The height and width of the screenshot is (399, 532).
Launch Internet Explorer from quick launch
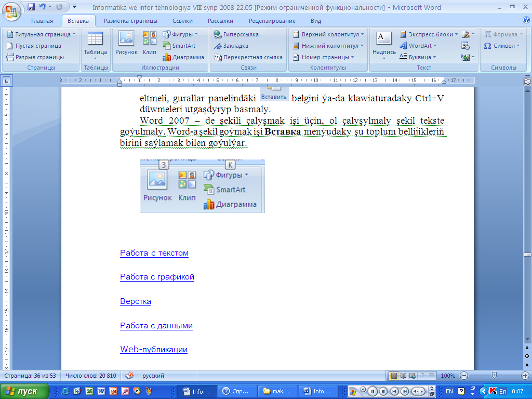click(65, 391)
